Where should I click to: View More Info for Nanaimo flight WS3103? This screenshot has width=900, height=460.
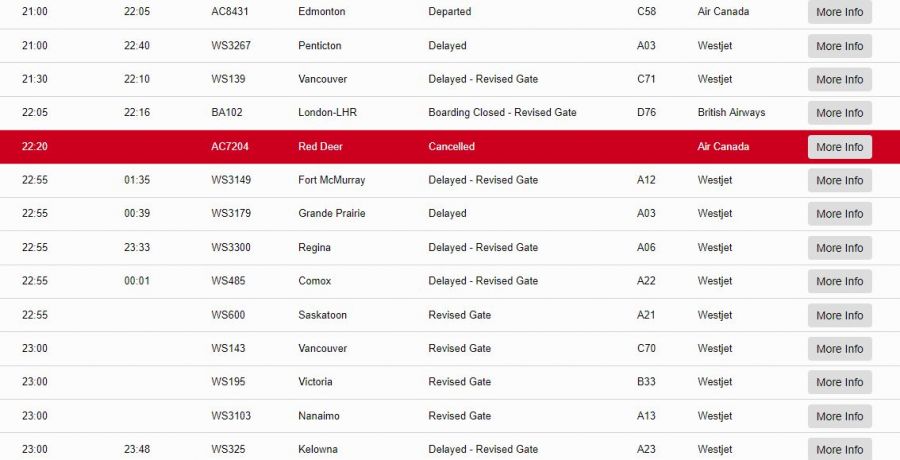840,416
